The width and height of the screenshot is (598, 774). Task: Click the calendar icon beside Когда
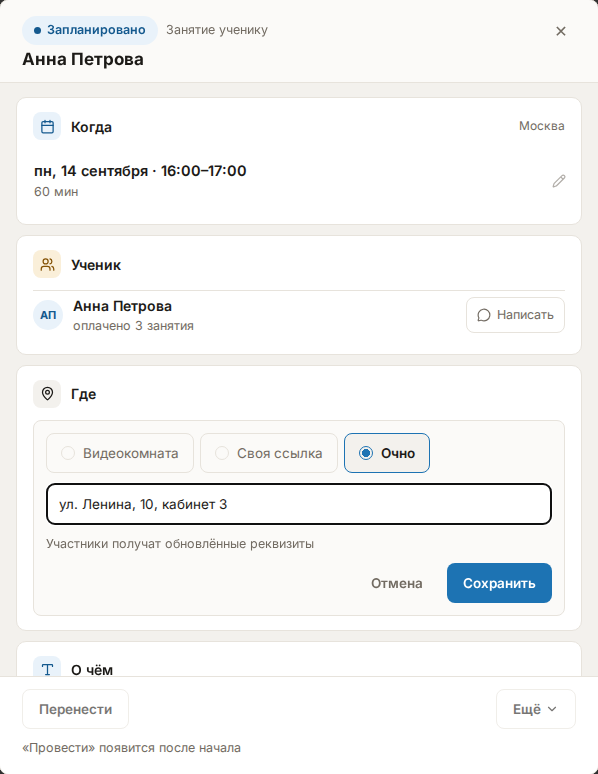pyautogui.click(x=47, y=126)
